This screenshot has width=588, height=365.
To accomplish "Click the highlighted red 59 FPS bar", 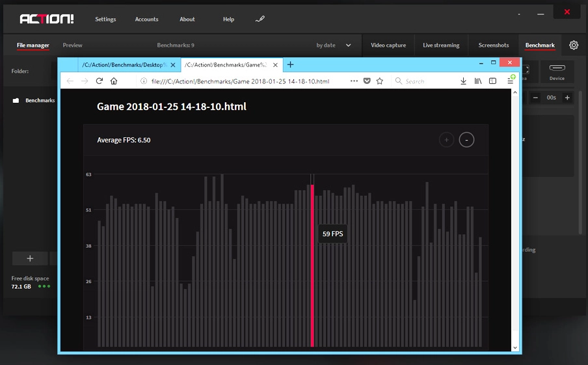I will tap(312, 265).
